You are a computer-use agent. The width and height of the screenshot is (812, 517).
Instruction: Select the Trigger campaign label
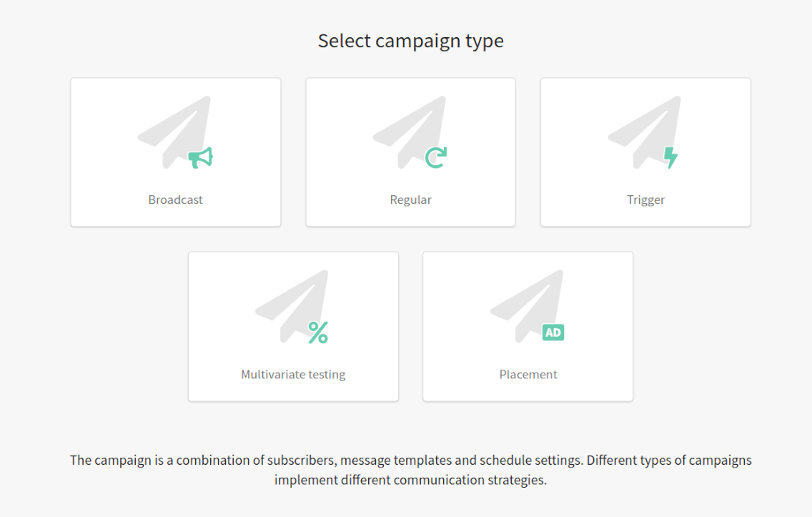tap(645, 200)
